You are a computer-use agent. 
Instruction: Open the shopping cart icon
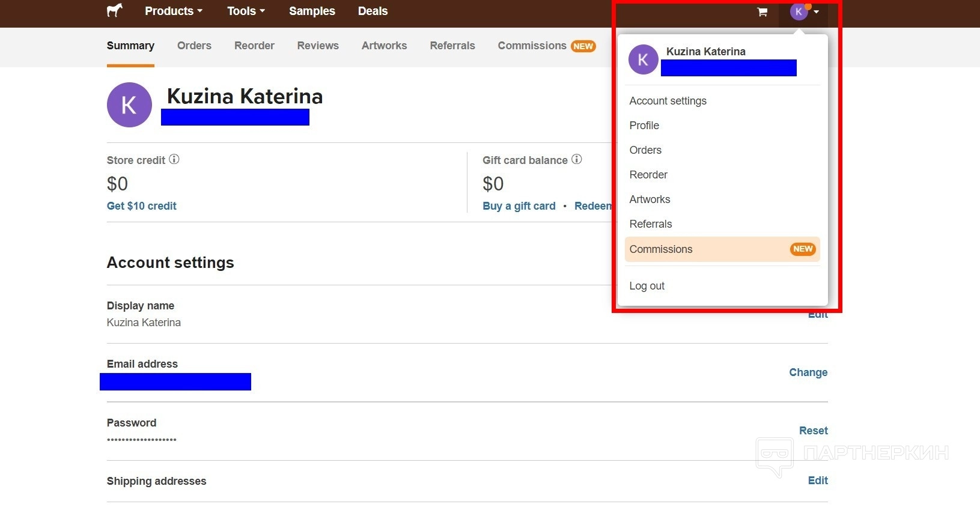pyautogui.click(x=762, y=11)
